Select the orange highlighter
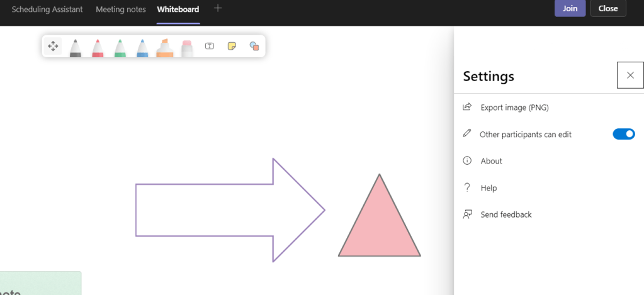This screenshot has width=644, height=295. [164, 47]
